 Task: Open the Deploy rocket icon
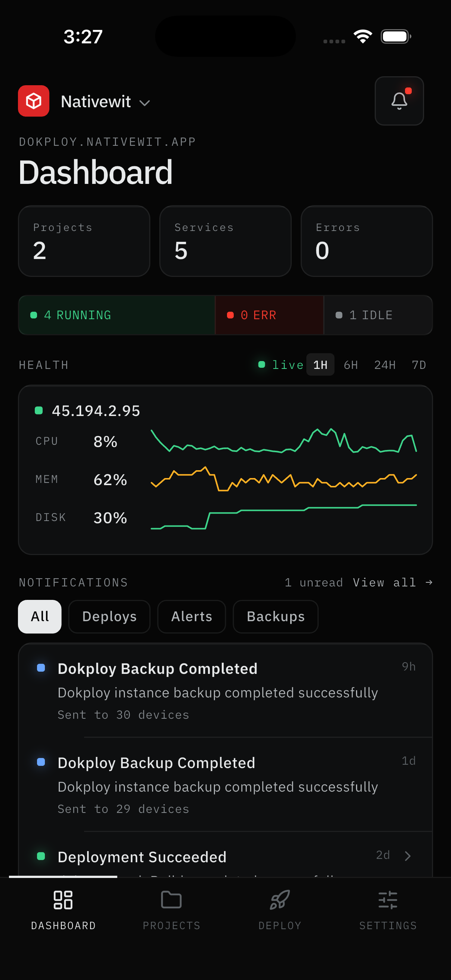280,900
